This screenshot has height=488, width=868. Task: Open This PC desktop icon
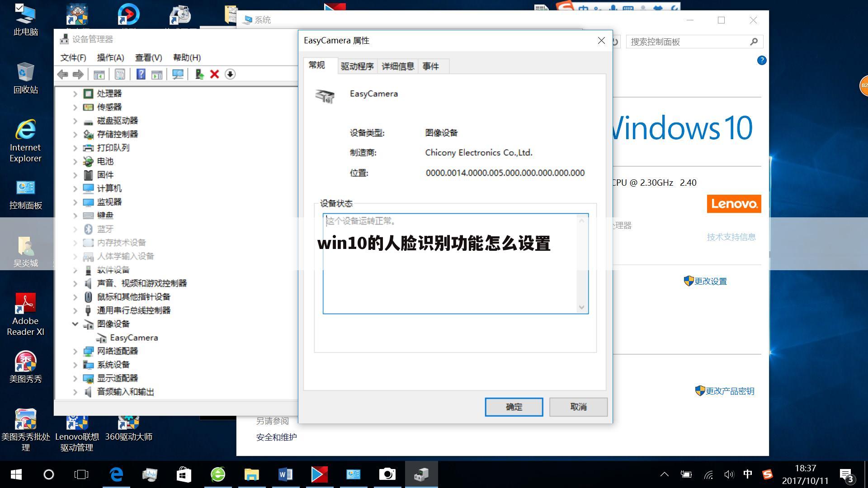pos(25,20)
